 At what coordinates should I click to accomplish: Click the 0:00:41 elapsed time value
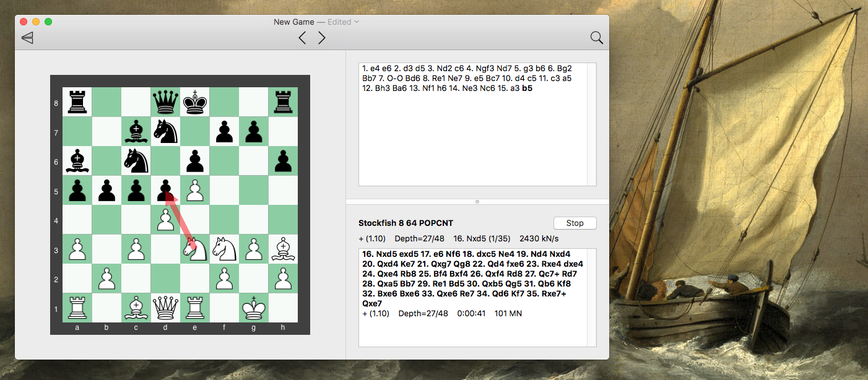tap(472, 314)
